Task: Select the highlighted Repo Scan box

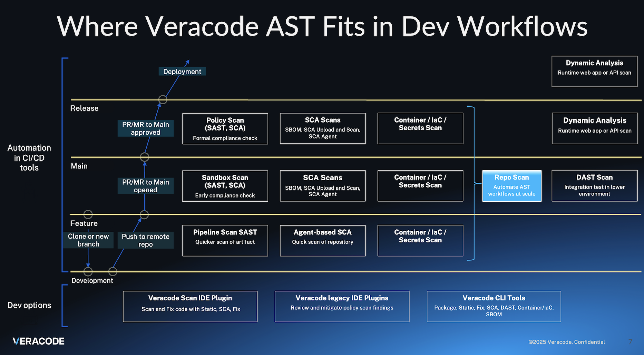Action: [x=512, y=186]
